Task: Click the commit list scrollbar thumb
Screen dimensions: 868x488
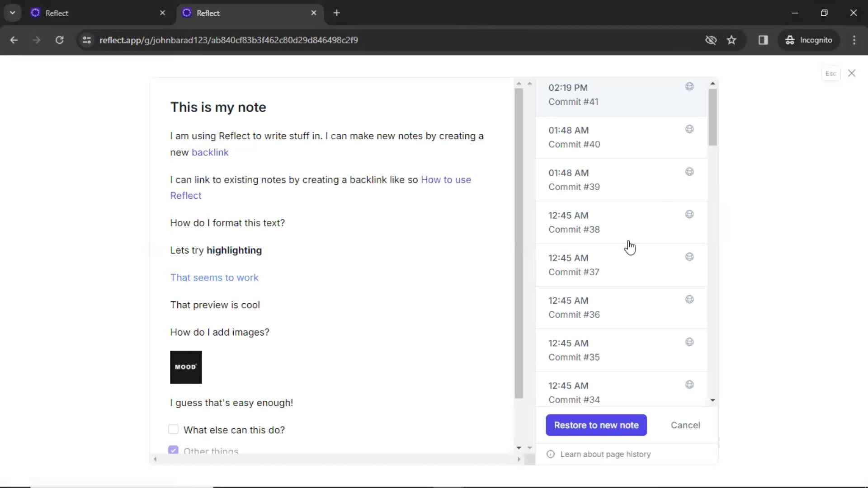Action: point(713,117)
